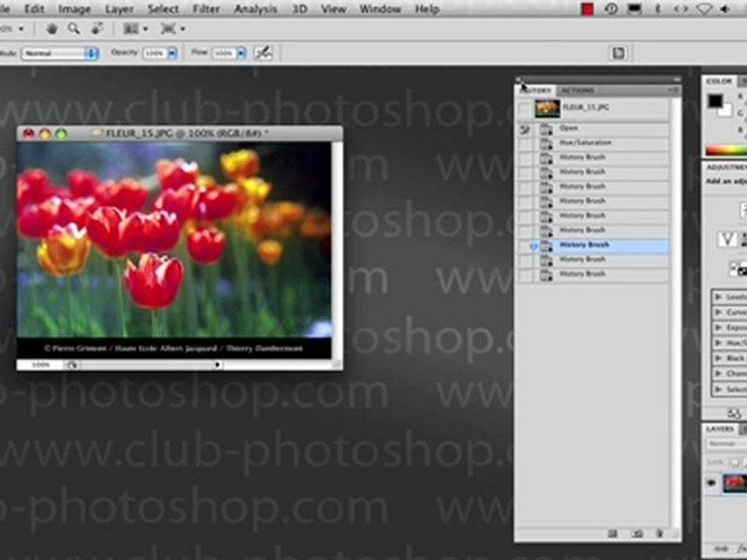Open the Edit menu
Screen dimensions: 747x560
(34, 9)
